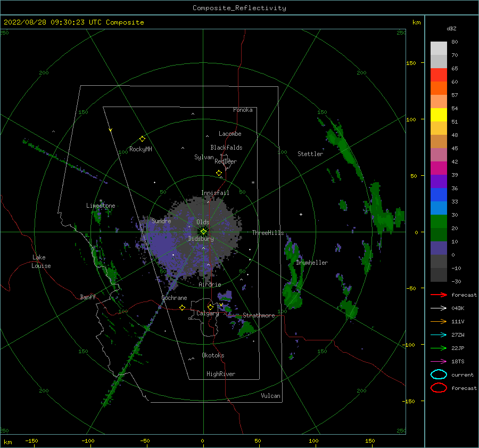The height and width of the screenshot is (448, 479).
Task: Select the bright yellow 51-54 dBZ swatch
Action: pyautogui.click(x=439, y=115)
